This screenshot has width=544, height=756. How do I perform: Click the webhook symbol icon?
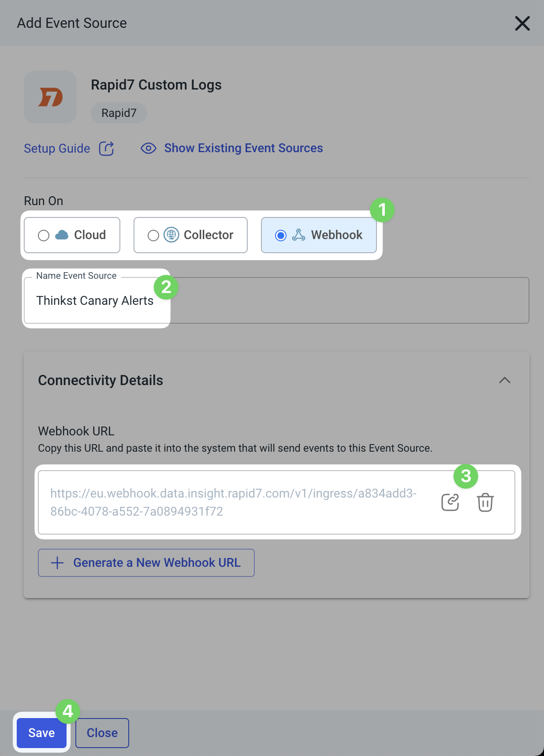coord(298,235)
